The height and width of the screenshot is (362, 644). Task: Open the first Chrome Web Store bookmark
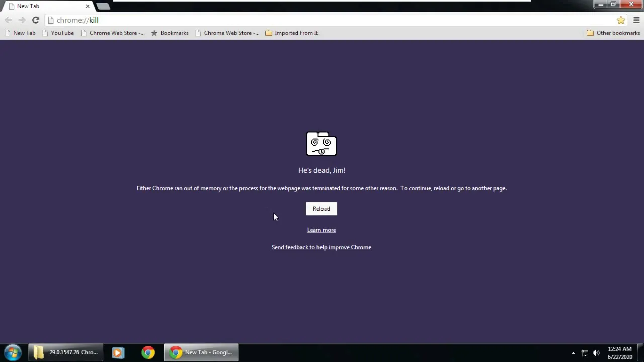(x=113, y=33)
